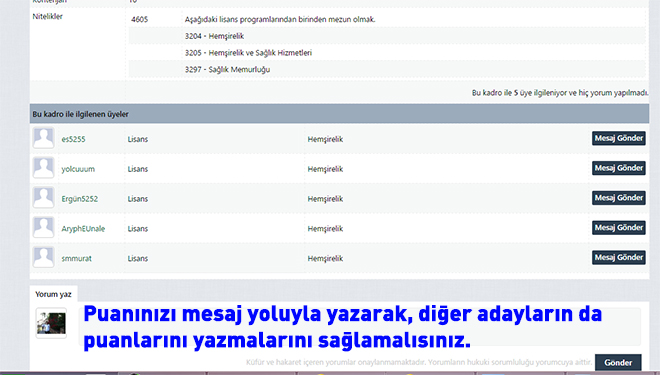Submit comment with Gönder button
Screen dimensions: 660x375
pyautogui.click(x=618, y=363)
